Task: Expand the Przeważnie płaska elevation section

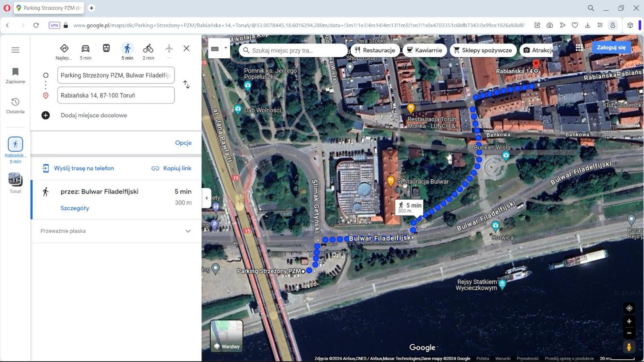Action: (116, 231)
